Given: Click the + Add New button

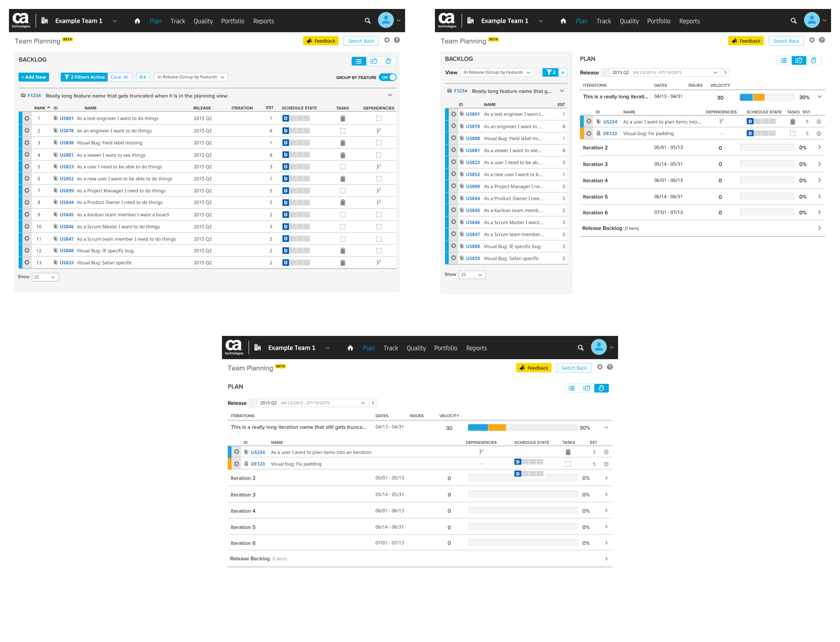Looking at the screenshot, I should click(x=34, y=77).
